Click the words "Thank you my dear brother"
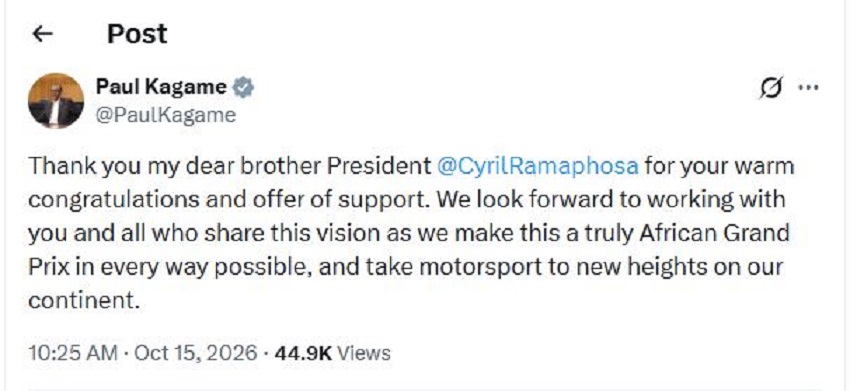Viewport: 850px width, 391px height. [175, 166]
